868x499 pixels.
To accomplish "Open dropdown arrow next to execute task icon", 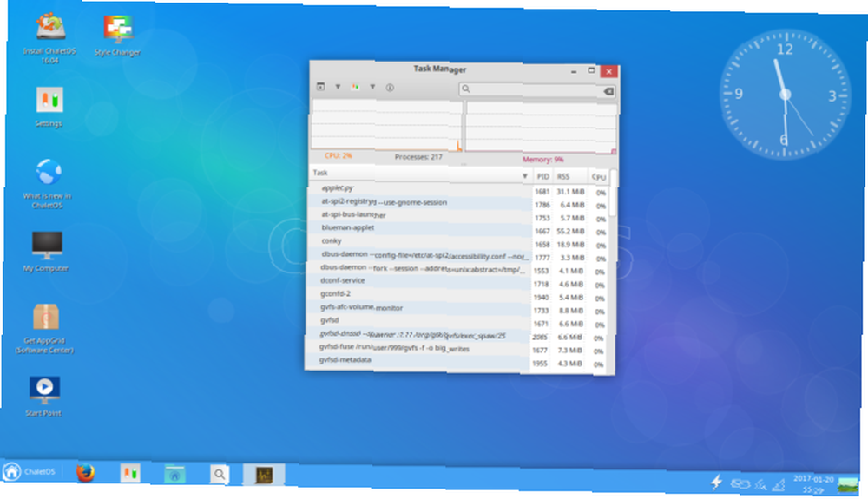I will click(337, 87).
